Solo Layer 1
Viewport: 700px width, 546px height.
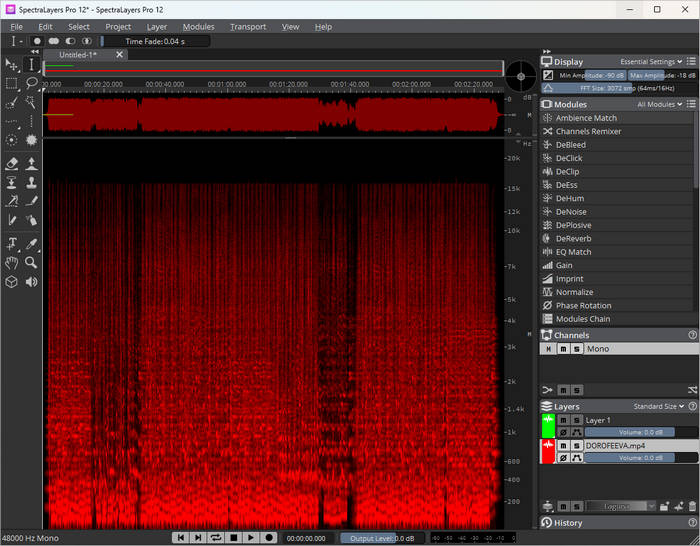click(x=575, y=420)
